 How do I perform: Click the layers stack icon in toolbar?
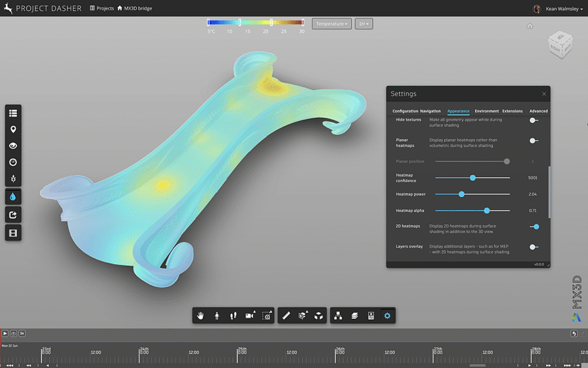click(355, 316)
